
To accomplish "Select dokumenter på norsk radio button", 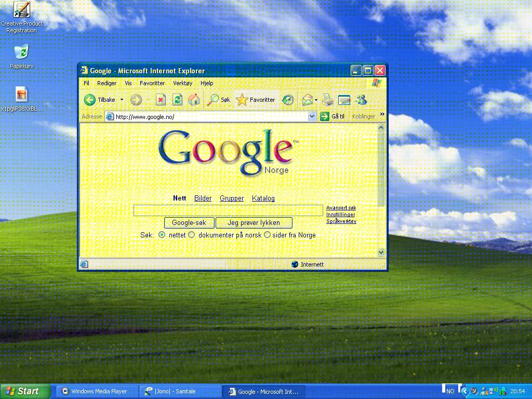I will tap(191, 235).
